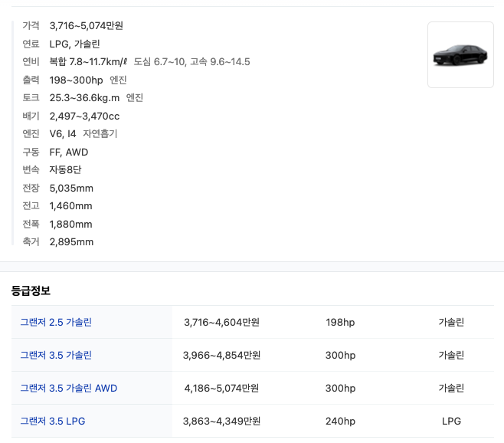Viewport: 504px width, 443px height.
Task: Click the transmission value 자동8단
Action: pyautogui.click(x=65, y=170)
